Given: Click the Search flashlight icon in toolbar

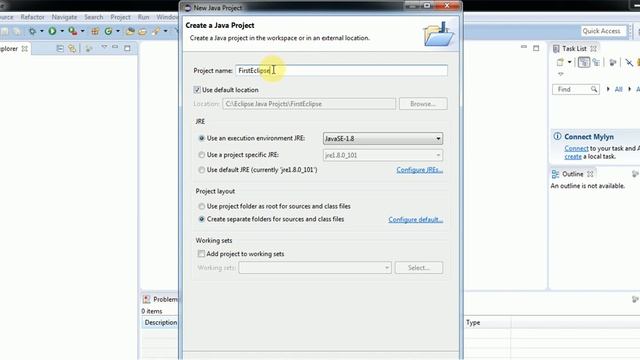Looking at the screenshot, I should (x=156, y=31).
